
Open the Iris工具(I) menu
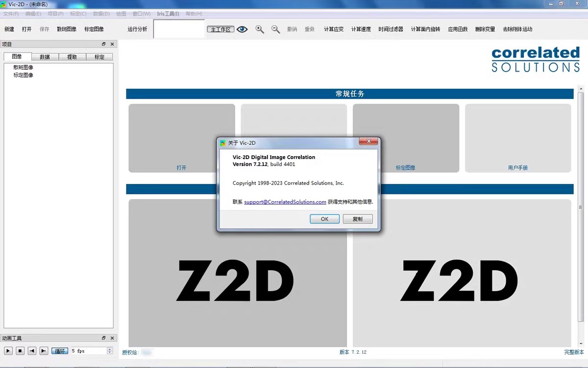[168, 14]
